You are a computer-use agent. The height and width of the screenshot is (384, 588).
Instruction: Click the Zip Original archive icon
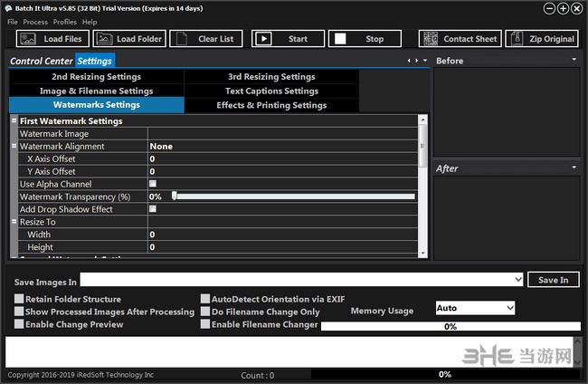click(517, 39)
